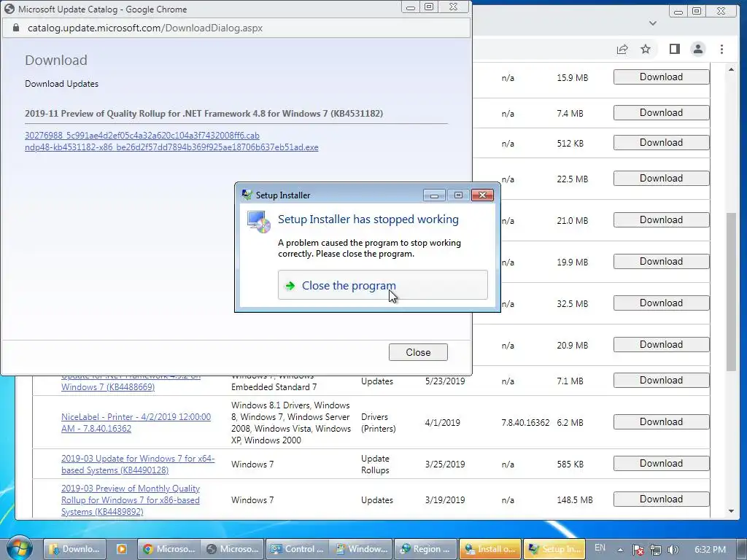Click the 7.8.40.16362 version cell
Screen dimensions: 747x560
click(525, 422)
